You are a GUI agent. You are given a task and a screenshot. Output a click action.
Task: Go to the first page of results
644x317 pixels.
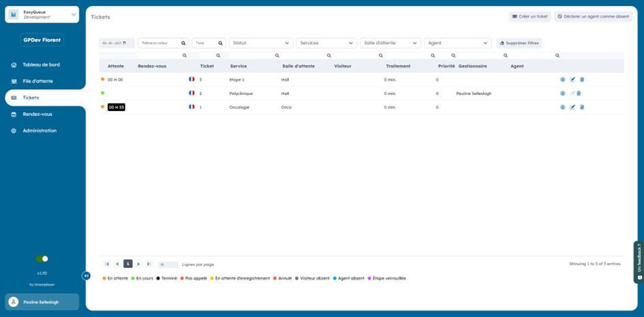click(x=107, y=264)
